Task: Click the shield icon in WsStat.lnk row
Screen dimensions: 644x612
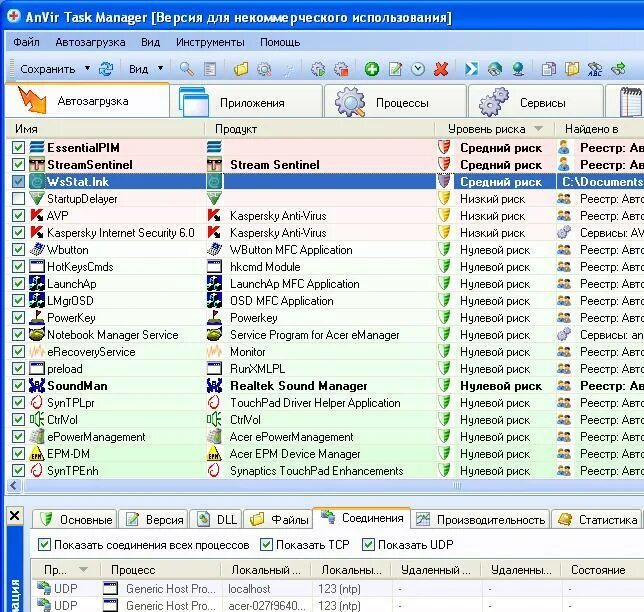Action: pyautogui.click(x=444, y=181)
